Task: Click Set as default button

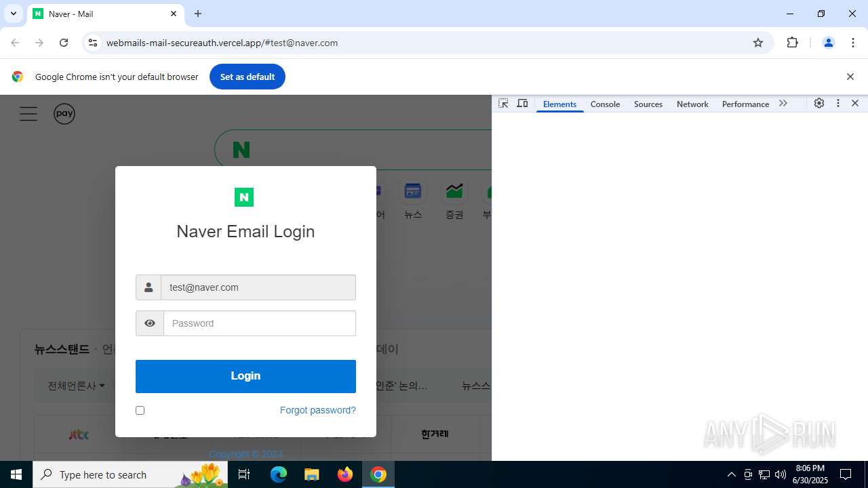Action: click(248, 77)
